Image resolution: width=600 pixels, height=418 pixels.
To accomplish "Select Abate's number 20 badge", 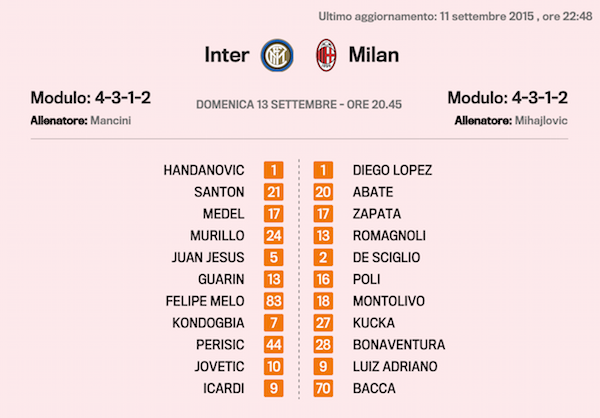I will coord(324,192).
